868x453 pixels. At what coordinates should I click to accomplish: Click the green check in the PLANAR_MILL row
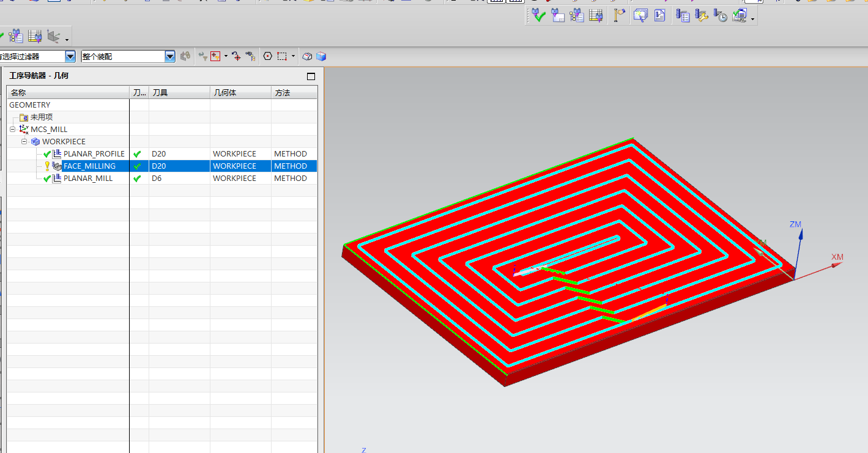(137, 179)
